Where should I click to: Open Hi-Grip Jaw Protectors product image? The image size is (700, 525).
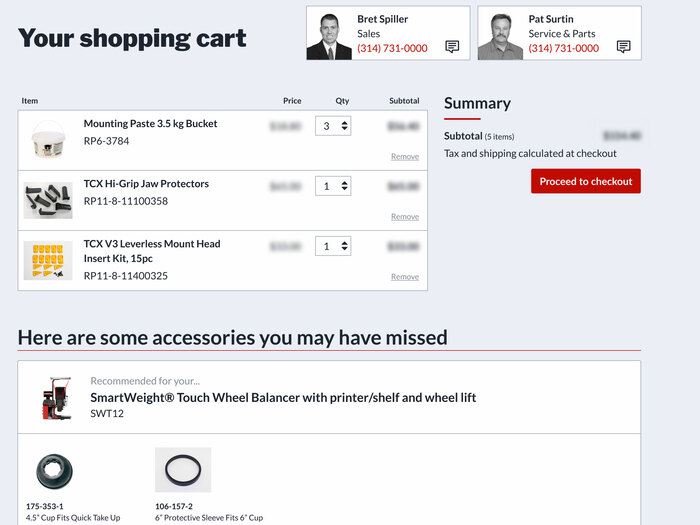click(x=48, y=200)
